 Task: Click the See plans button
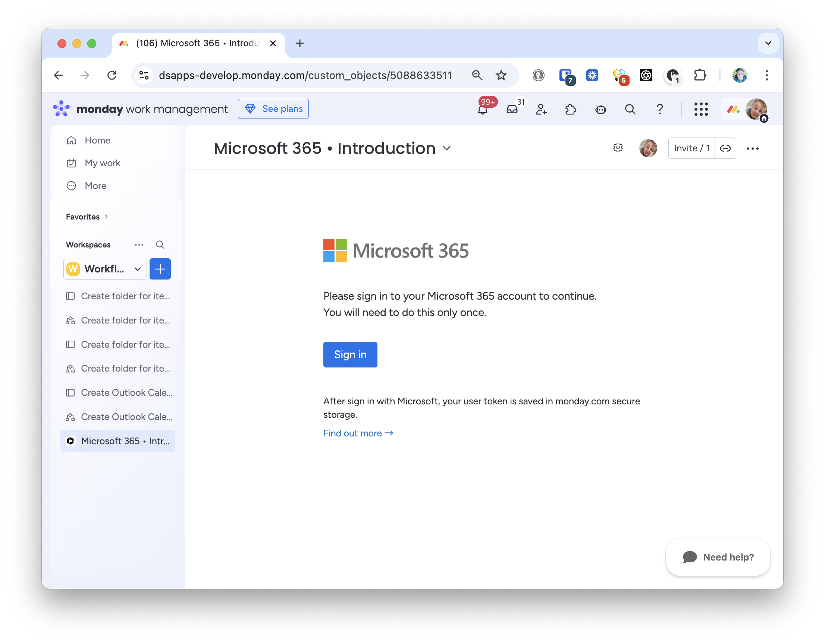[273, 109]
